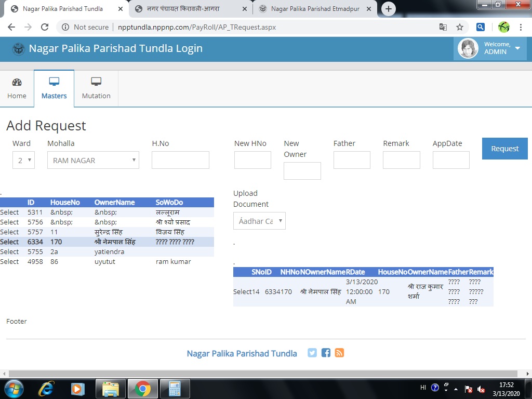Launch Internet Explorer from taskbar
This screenshot has height=399, width=532.
click(x=46, y=388)
